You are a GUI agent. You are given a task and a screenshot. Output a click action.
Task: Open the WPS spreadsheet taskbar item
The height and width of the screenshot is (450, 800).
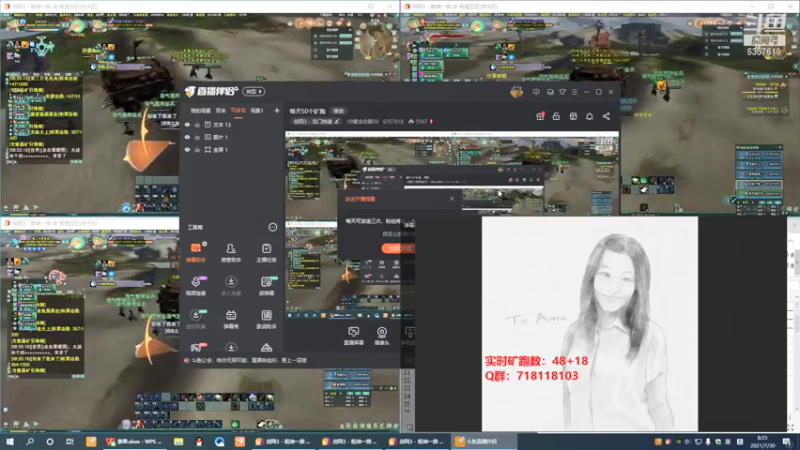click(133, 441)
